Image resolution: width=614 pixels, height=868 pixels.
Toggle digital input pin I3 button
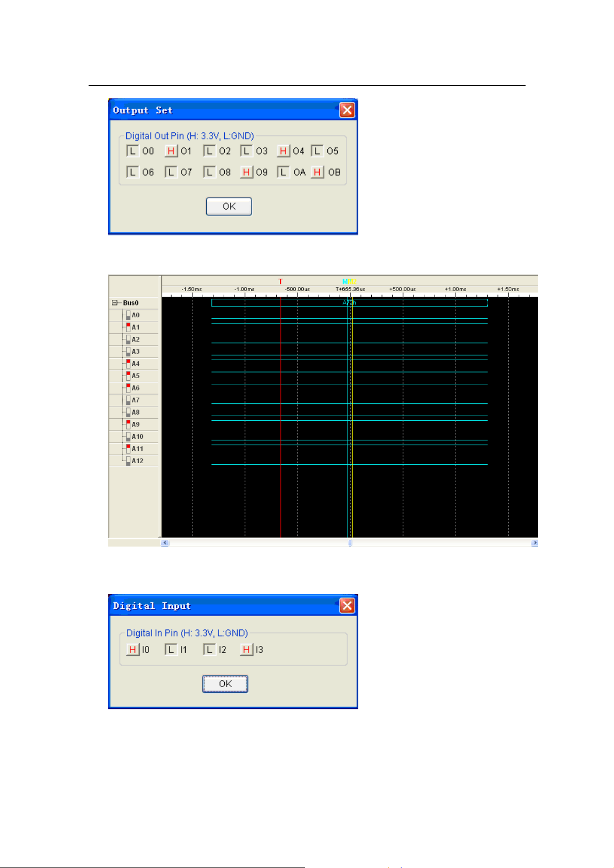246,650
